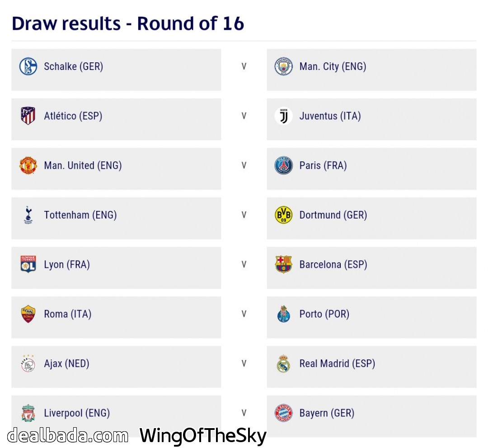This screenshot has height=448, width=488.
Task: Click the Tottenham cockerel crest icon
Action: pos(28,215)
